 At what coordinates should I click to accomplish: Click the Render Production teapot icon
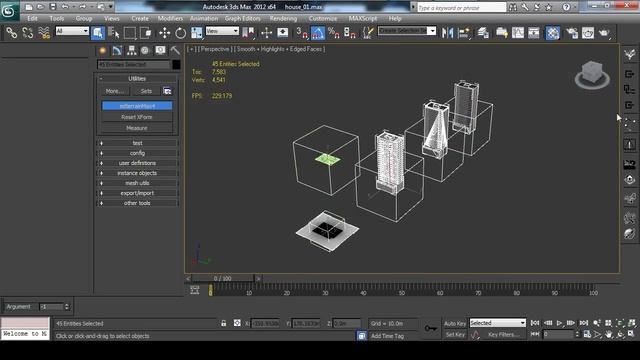604,33
